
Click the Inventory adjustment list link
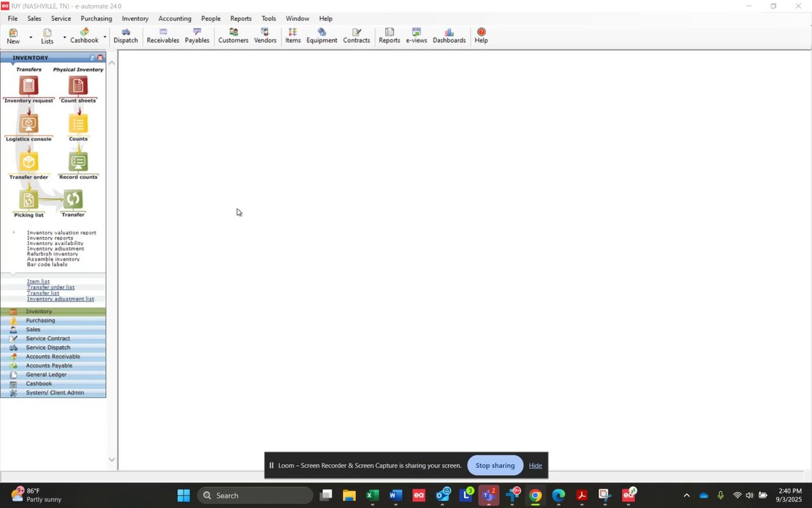(x=60, y=298)
